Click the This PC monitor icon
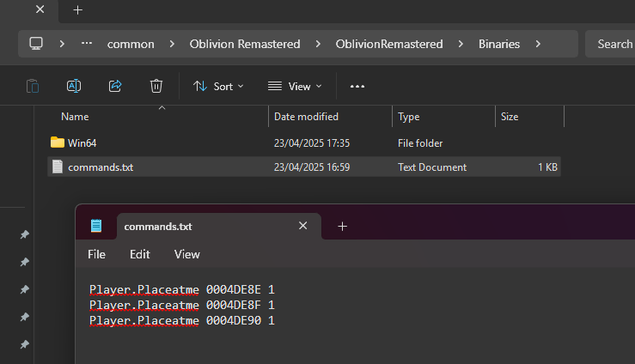The height and width of the screenshot is (364, 635). 36,44
